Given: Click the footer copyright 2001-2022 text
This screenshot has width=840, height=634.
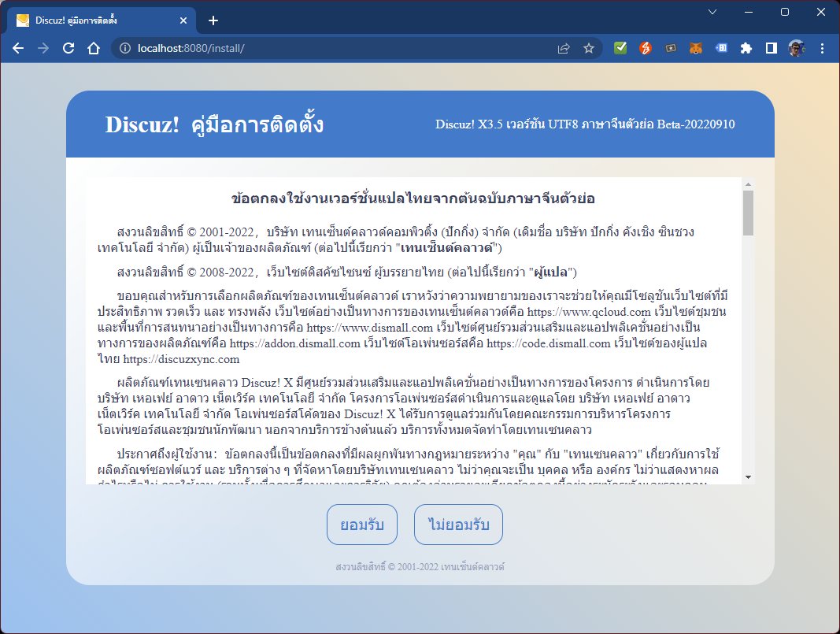Looking at the screenshot, I should 420,566.
